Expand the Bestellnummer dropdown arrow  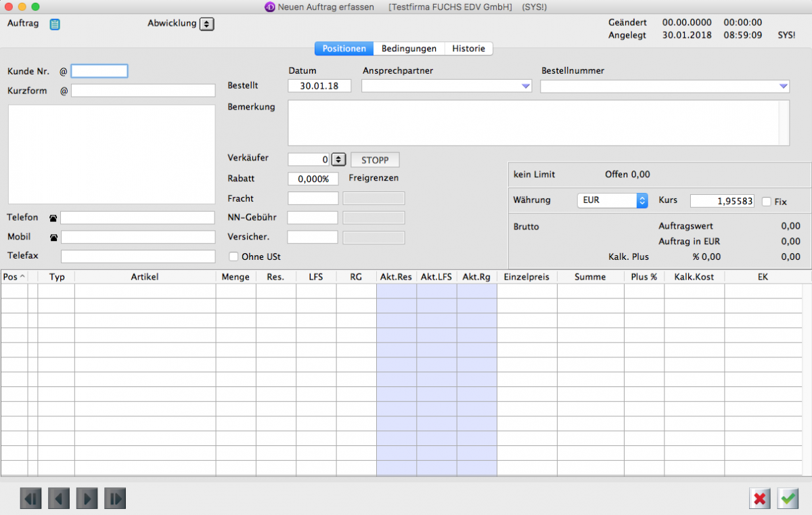[783, 86]
